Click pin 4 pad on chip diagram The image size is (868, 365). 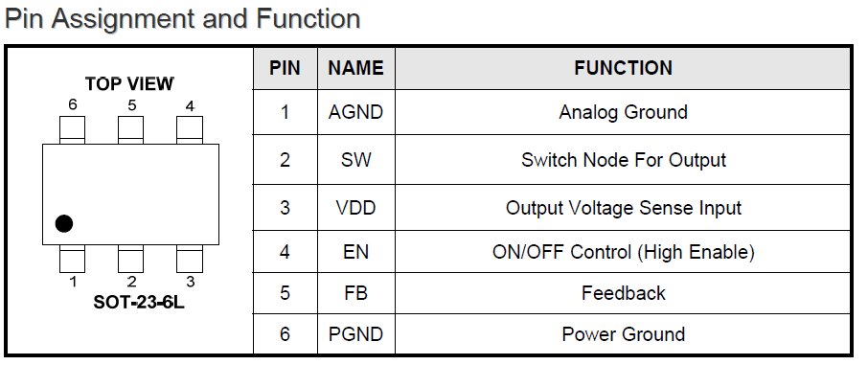190,129
